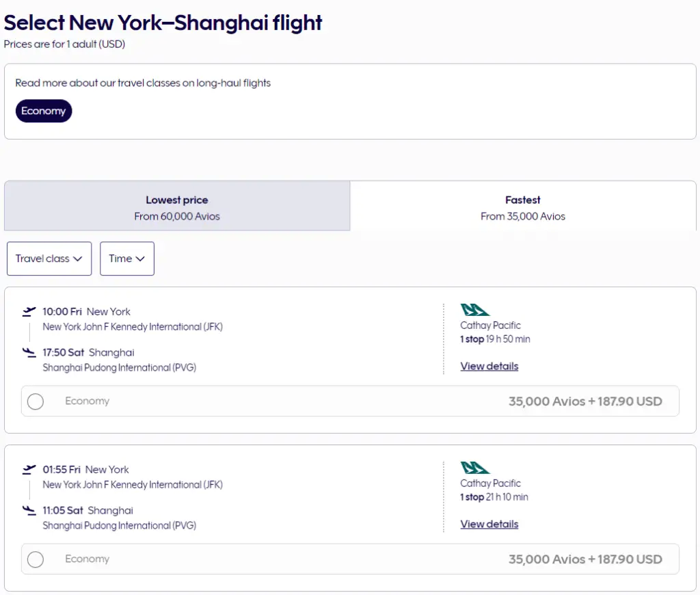Viewport: 700px width, 595px height.
Task: Click departure plane icon for 10:00 flight
Action: coord(29,312)
